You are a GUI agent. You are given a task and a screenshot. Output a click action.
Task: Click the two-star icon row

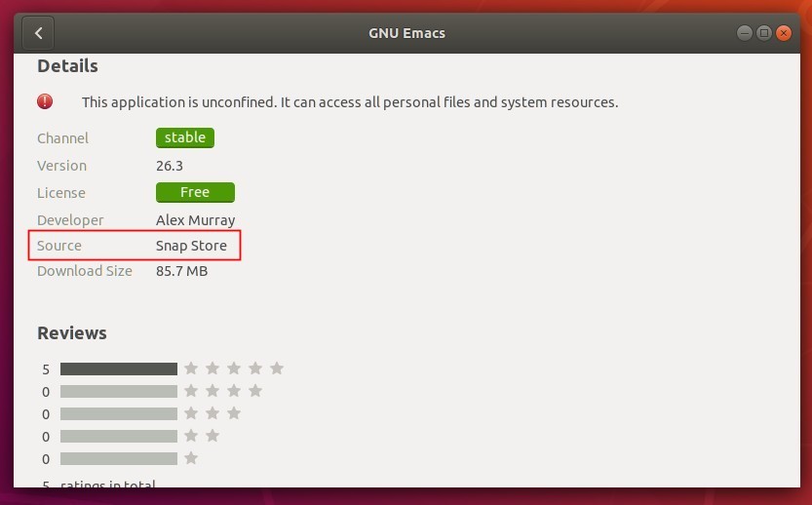(202, 436)
